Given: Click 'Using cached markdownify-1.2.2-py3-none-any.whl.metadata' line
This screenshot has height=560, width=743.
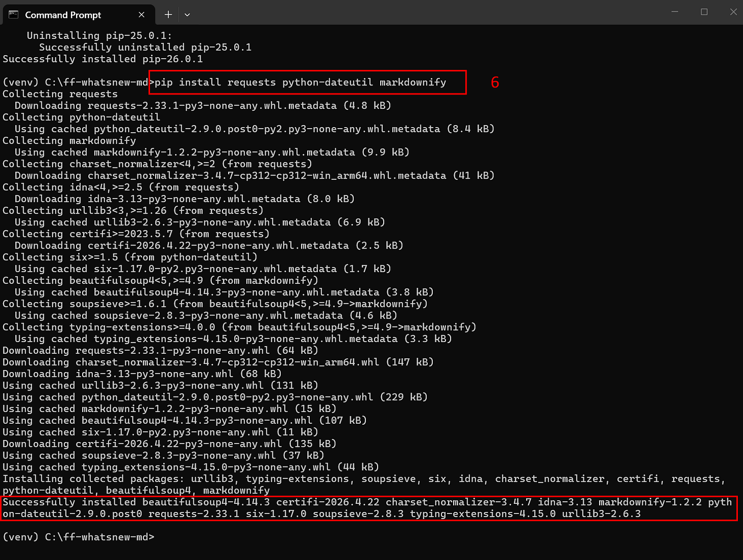Looking at the screenshot, I should (x=212, y=152).
